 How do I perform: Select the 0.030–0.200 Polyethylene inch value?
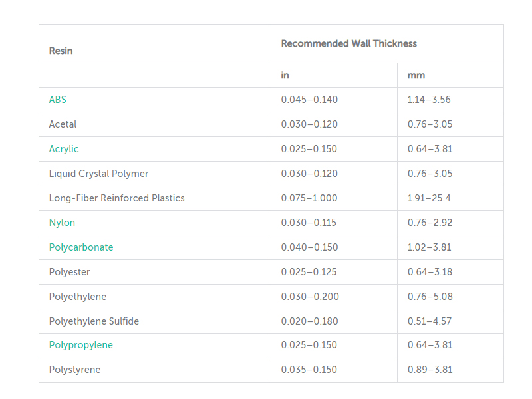[310, 297]
